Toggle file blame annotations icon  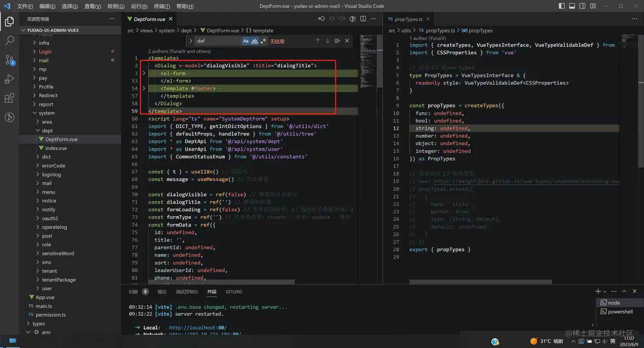[353, 19]
